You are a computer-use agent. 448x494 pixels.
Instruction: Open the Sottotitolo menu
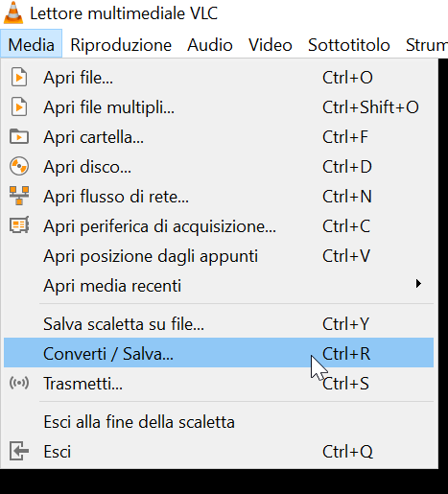click(x=349, y=44)
